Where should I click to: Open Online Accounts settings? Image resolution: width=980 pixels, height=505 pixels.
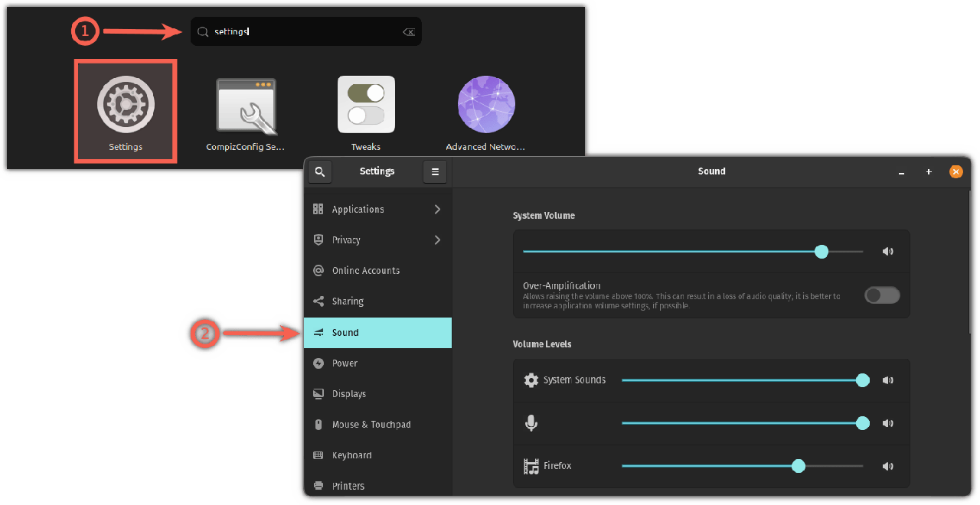point(365,271)
